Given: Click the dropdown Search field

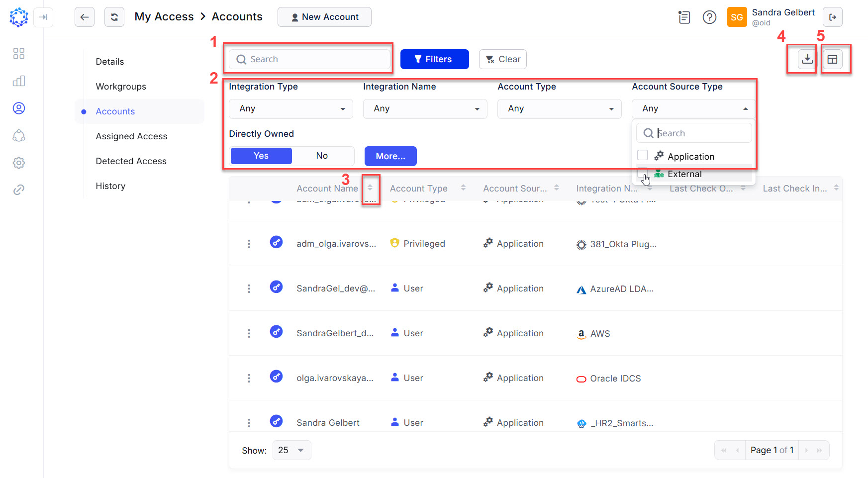Looking at the screenshot, I should [694, 133].
